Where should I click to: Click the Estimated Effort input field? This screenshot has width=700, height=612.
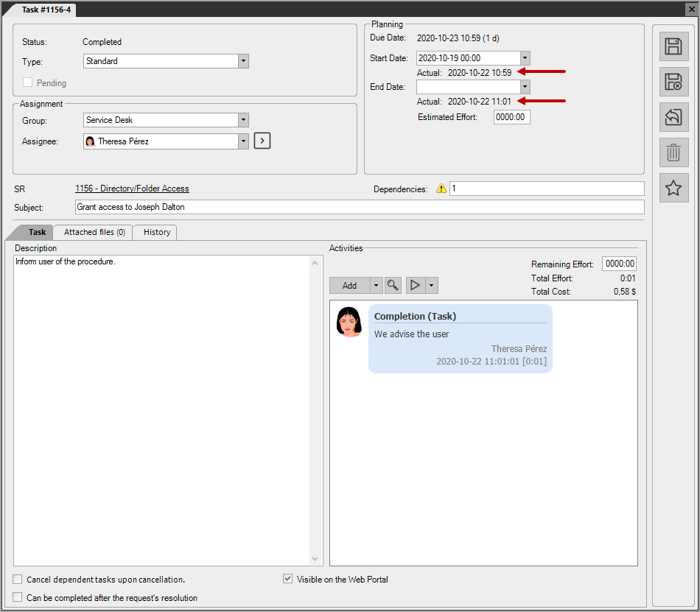pyautogui.click(x=511, y=117)
